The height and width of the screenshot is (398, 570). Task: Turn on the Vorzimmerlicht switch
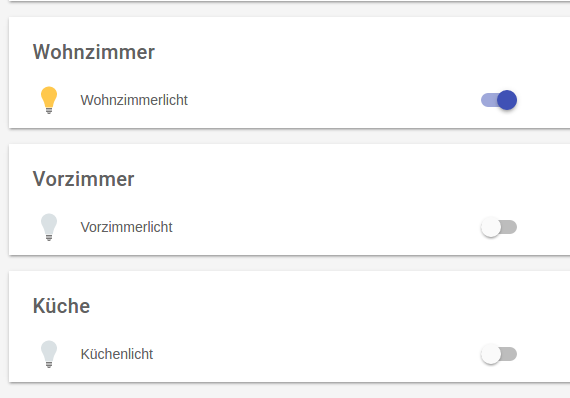coord(499,227)
